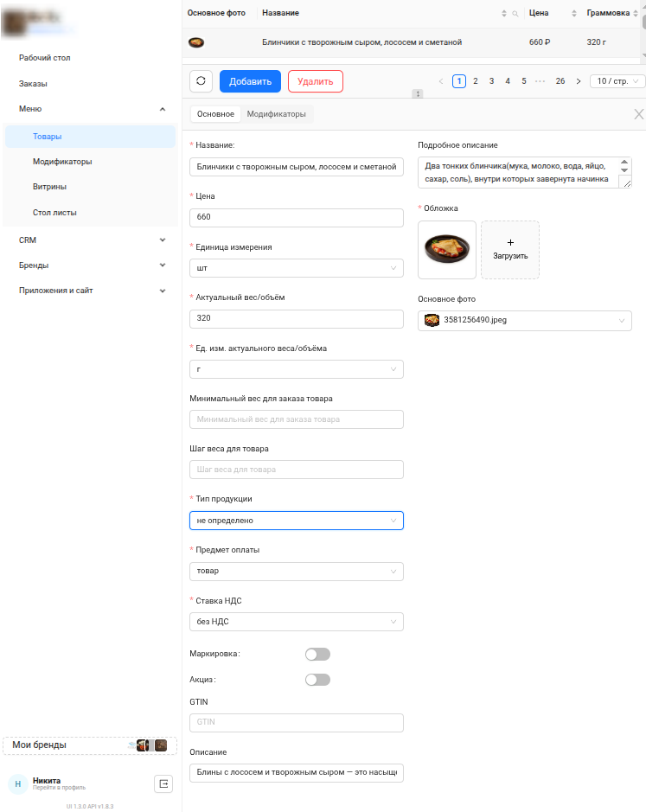Viewport: 646px width, 812px height.
Task: Turn on the Акциз switch
Action: [317, 680]
